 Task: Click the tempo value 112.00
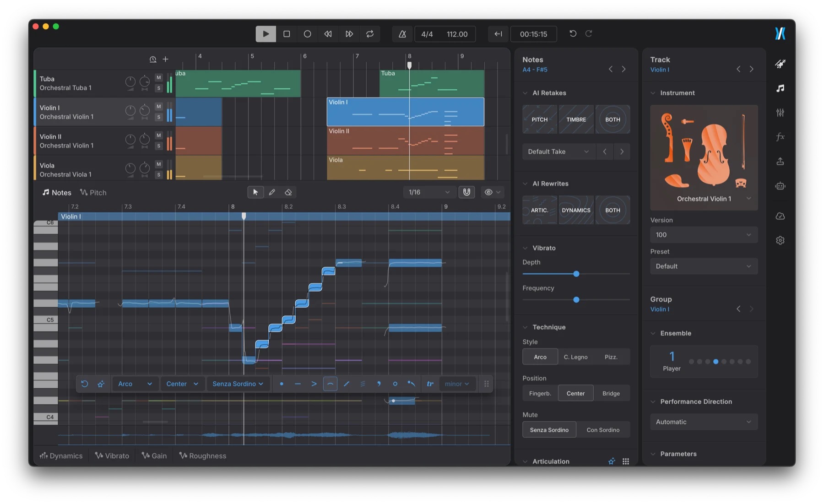(457, 34)
